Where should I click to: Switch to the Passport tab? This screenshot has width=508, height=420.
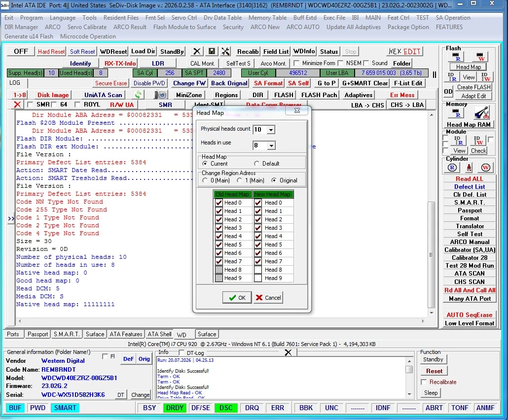37,334
